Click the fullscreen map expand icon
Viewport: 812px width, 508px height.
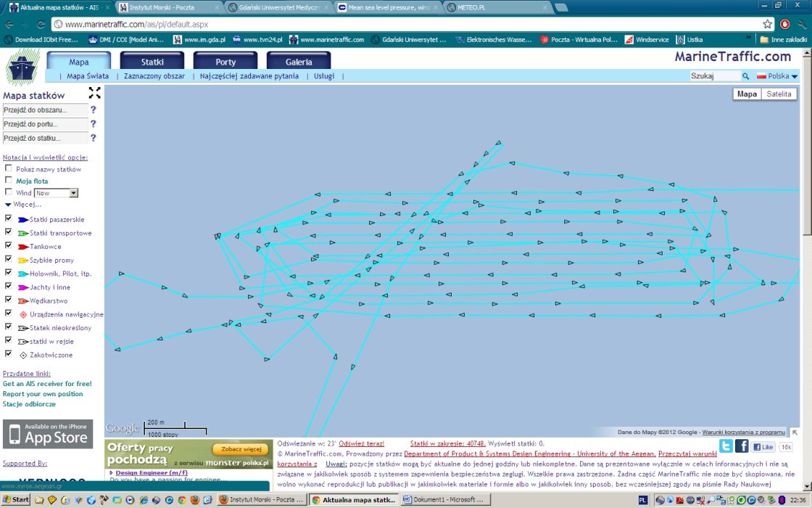pos(95,93)
